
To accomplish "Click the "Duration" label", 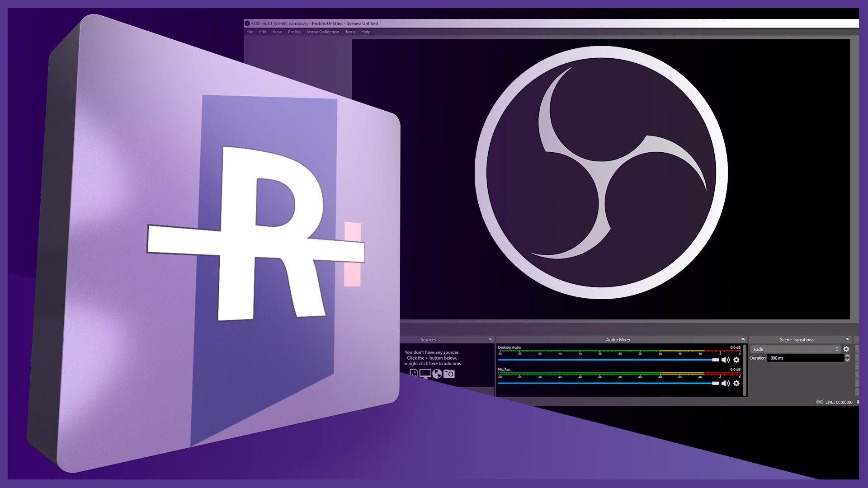I will coord(758,358).
